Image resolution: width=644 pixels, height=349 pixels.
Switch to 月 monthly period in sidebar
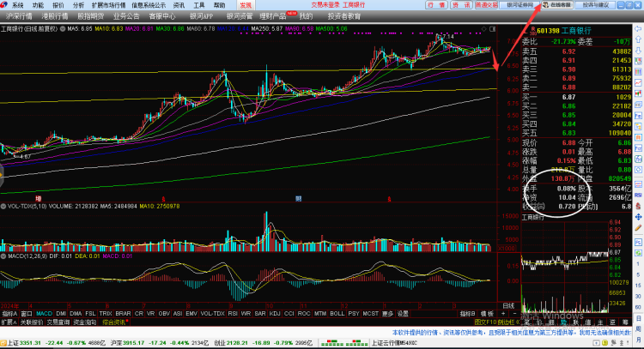coord(638,340)
